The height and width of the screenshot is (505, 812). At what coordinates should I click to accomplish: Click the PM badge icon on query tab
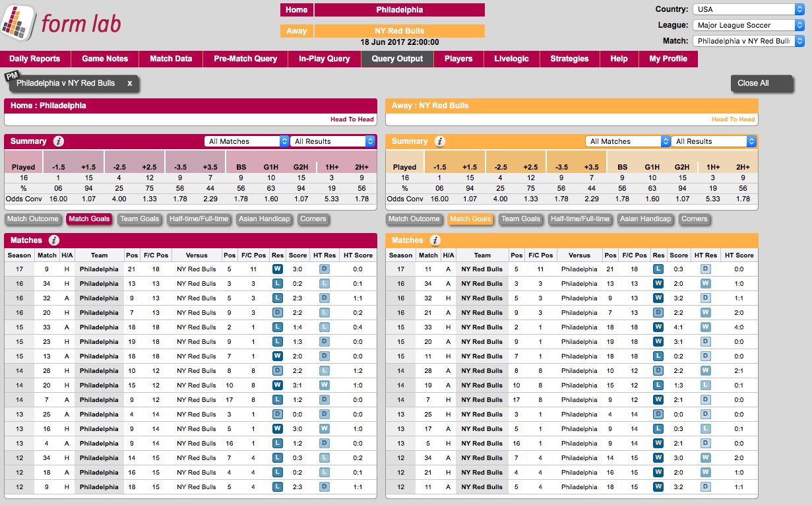[x=11, y=76]
